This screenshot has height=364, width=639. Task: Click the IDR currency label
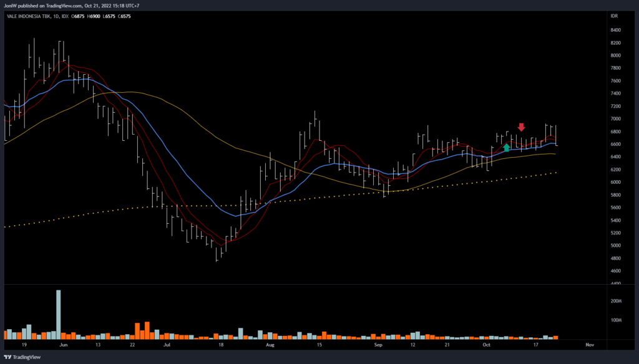[614, 14]
